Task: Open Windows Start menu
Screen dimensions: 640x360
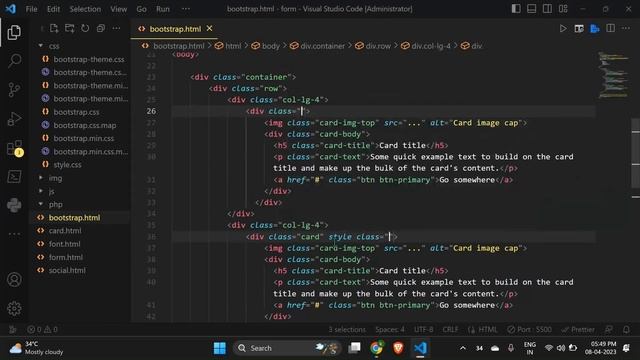Action: (x=220, y=348)
